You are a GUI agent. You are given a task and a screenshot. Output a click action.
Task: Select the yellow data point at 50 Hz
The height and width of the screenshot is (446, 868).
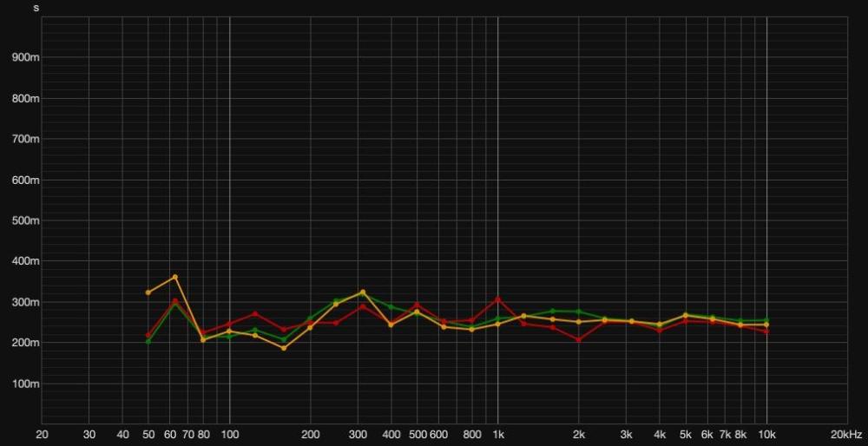tap(148, 292)
